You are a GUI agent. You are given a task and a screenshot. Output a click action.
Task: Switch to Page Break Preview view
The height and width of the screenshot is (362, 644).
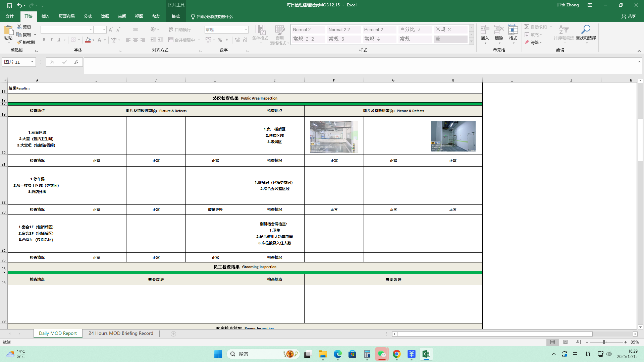point(578,342)
